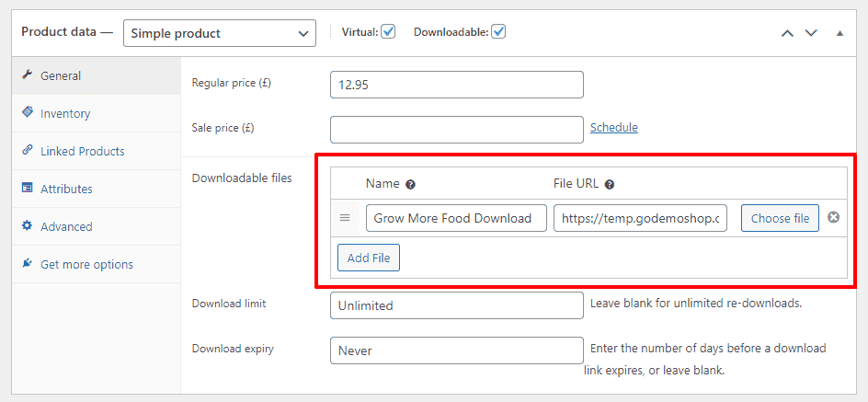The height and width of the screenshot is (402, 868).
Task: Click help icon next to File URL
Action: click(x=610, y=184)
